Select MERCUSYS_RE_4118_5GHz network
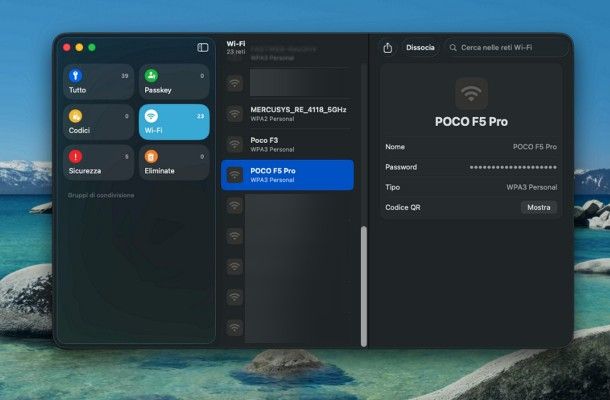610x400 pixels. pos(287,114)
